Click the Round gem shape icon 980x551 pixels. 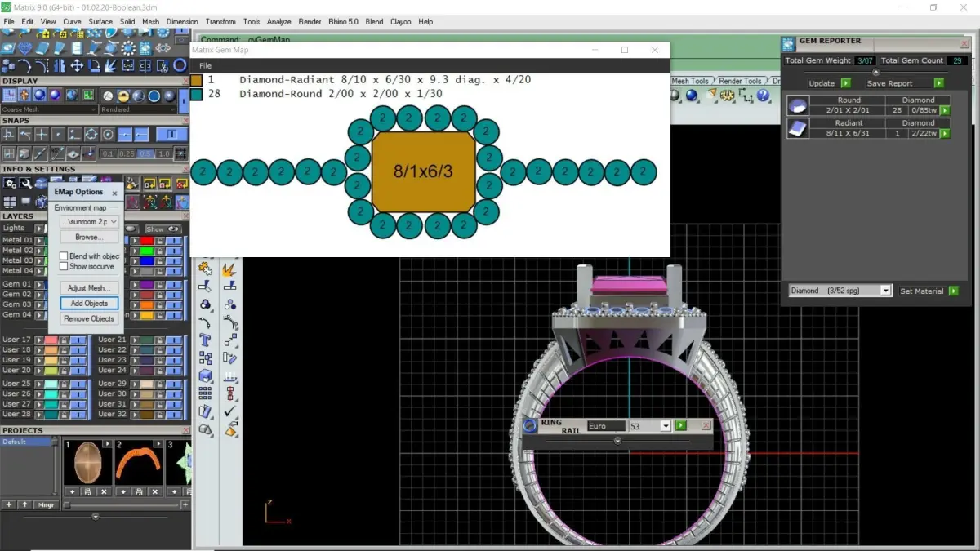tap(798, 105)
